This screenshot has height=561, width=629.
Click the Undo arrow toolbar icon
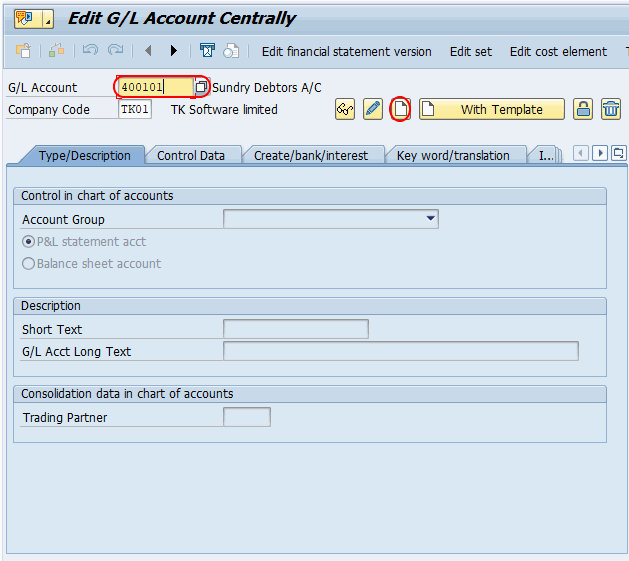[90, 51]
